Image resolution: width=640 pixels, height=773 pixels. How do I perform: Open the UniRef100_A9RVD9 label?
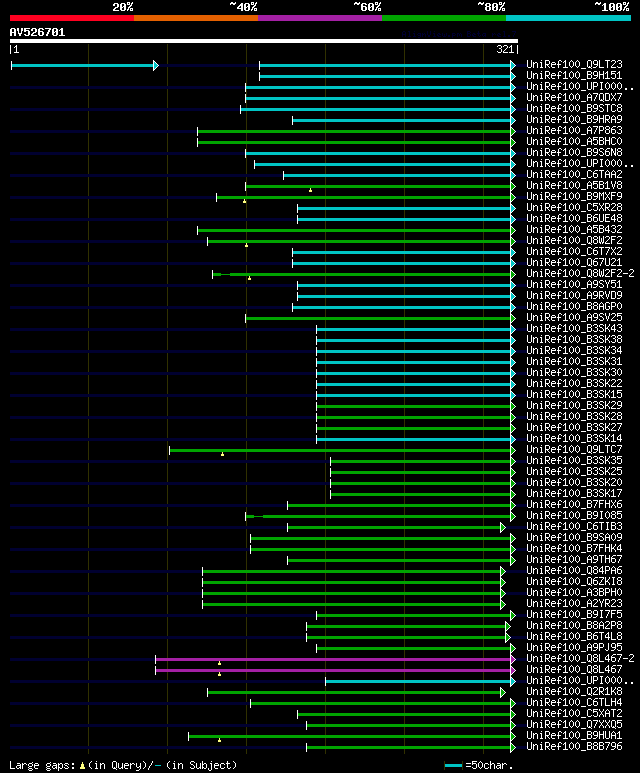point(574,295)
